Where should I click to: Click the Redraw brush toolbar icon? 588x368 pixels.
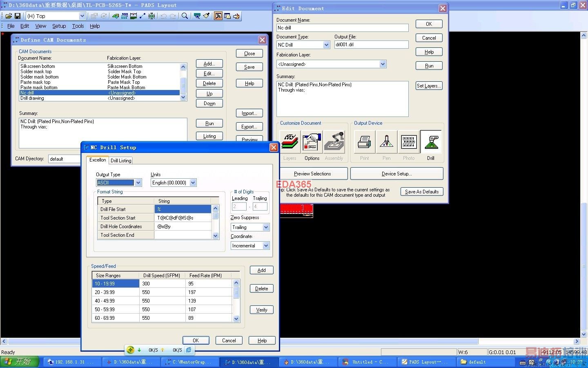pyautogui.click(x=206, y=16)
